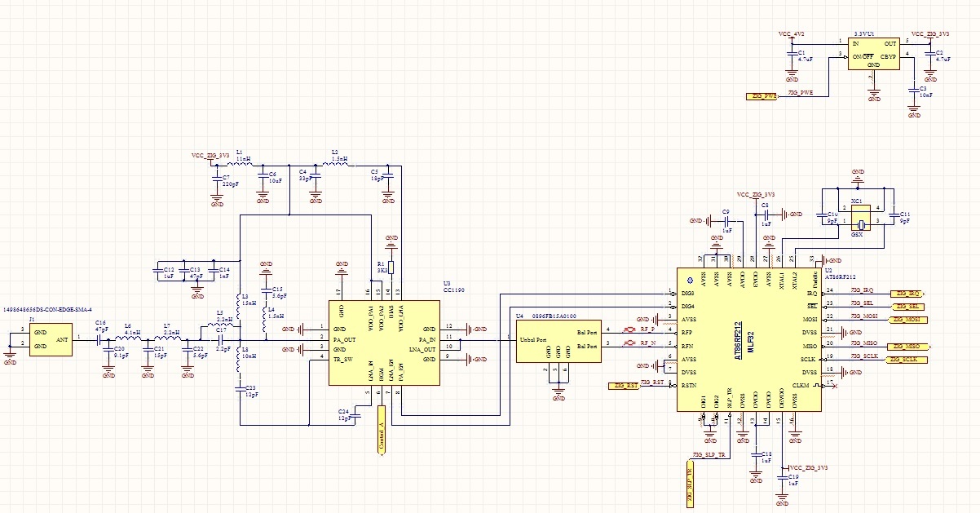Click the 1498648656DS-CON-EDGE-SMA-4 part text

pyautogui.click(x=49, y=310)
